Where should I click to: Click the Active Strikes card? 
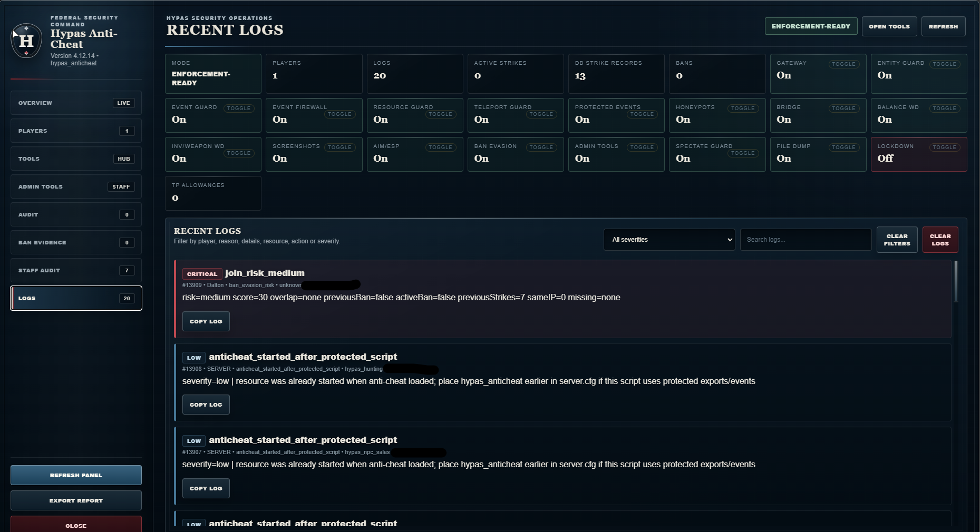[x=516, y=74]
